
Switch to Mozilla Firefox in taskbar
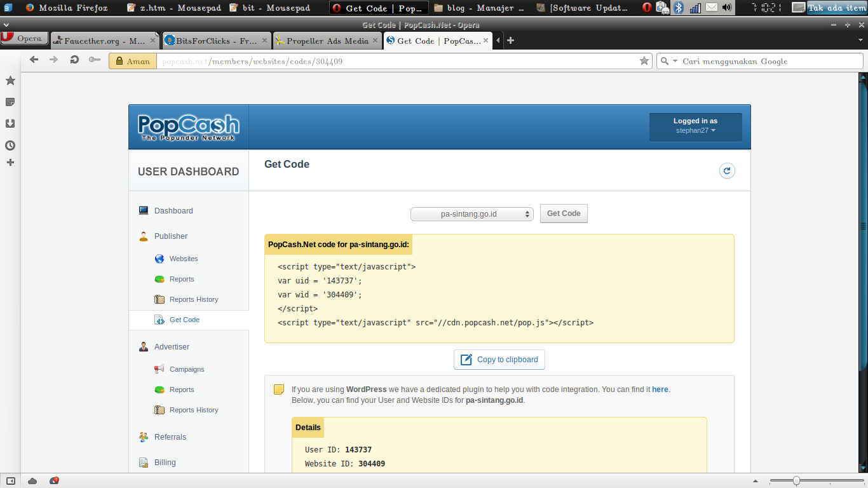tap(67, 8)
